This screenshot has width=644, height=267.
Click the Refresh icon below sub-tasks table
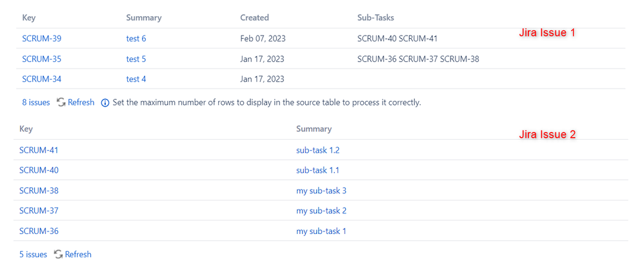(x=58, y=254)
